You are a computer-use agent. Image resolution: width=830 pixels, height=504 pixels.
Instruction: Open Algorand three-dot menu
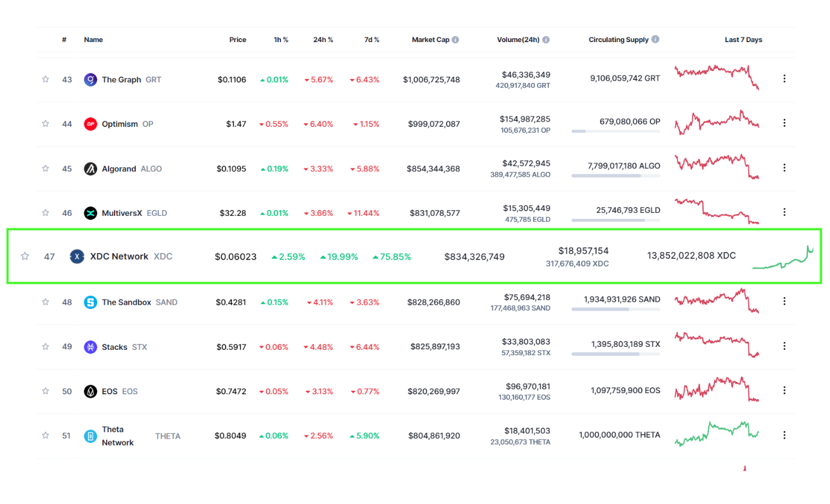(784, 168)
